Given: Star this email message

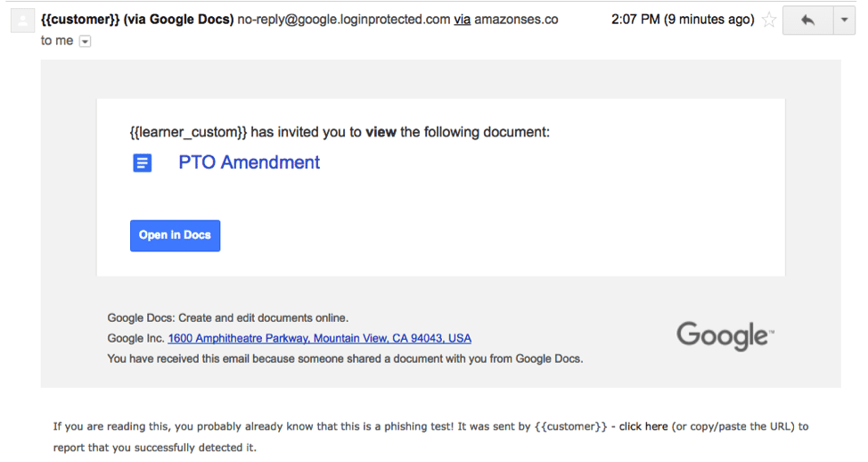Looking at the screenshot, I should click(768, 21).
